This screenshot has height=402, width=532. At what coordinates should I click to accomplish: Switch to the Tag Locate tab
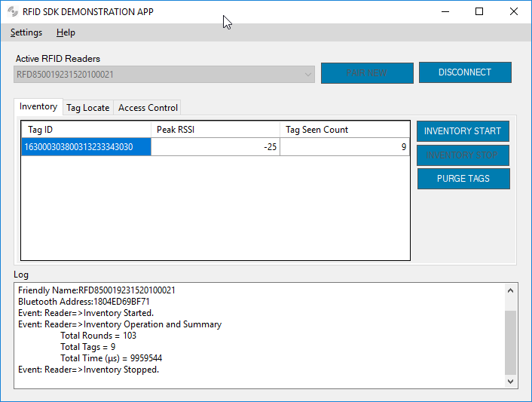coord(87,108)
